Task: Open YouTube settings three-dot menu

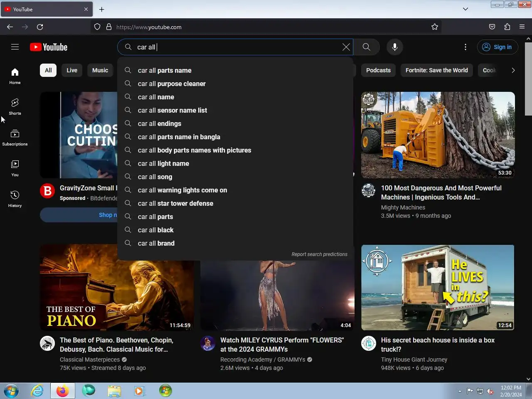Action: tap(465, 47)
